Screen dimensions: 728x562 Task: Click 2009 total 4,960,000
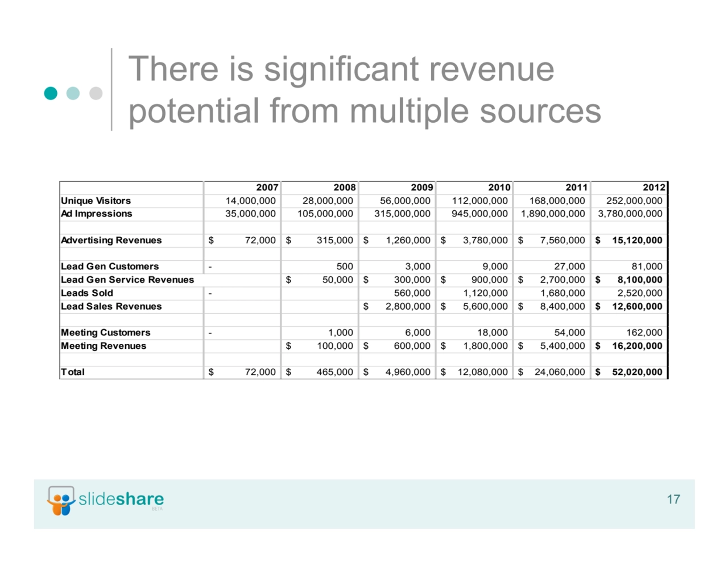[x=408, y=372]
